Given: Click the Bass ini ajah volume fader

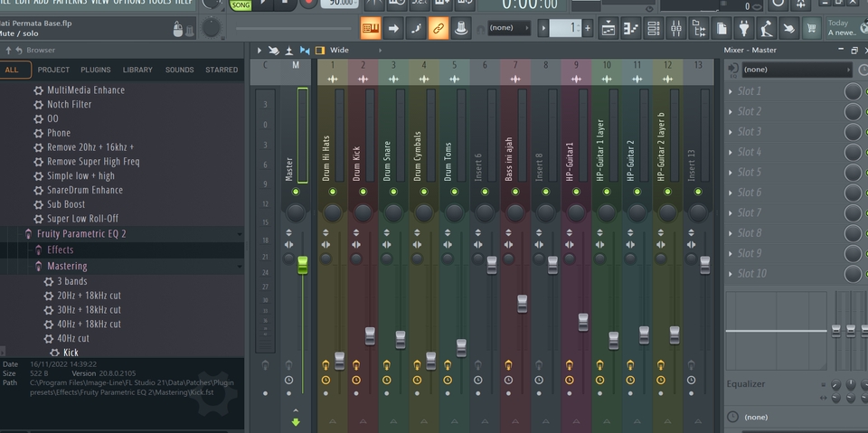Looking at the screenshot, I should click(522, 304).
